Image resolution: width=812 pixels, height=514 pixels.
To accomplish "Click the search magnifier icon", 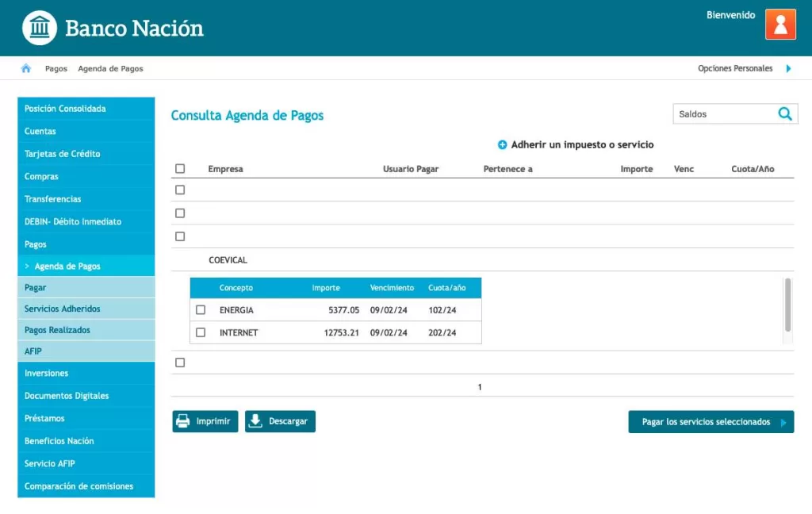I will click(x=785, y=113).
